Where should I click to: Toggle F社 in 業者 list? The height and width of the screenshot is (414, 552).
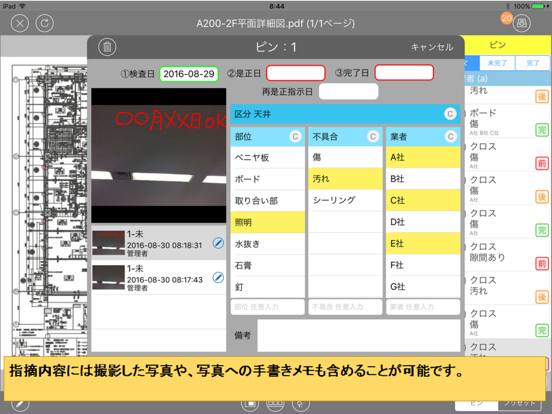point(423,265)
